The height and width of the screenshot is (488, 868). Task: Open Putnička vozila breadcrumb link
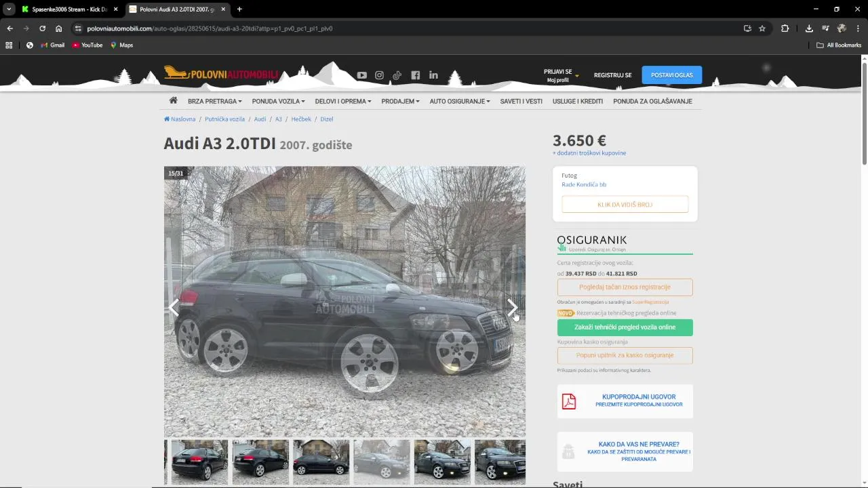[x=224, y=119]
